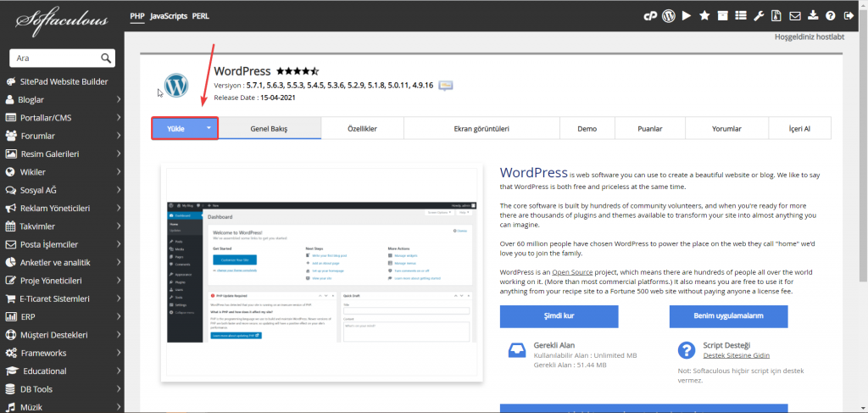Open script ratings via the star icon
Image resolution: width=868 pixels, height=413 pixels.
(x=704, y=16)
